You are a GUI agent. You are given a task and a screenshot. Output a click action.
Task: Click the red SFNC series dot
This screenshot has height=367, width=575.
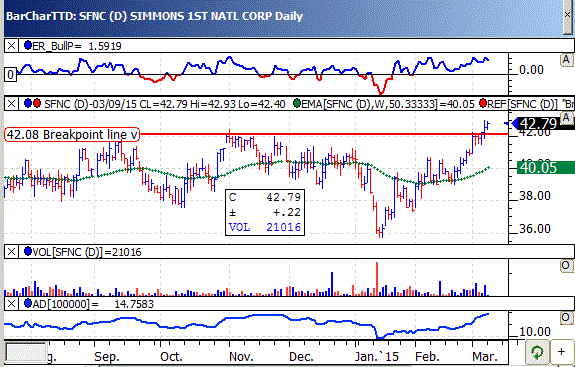[37, 103]
